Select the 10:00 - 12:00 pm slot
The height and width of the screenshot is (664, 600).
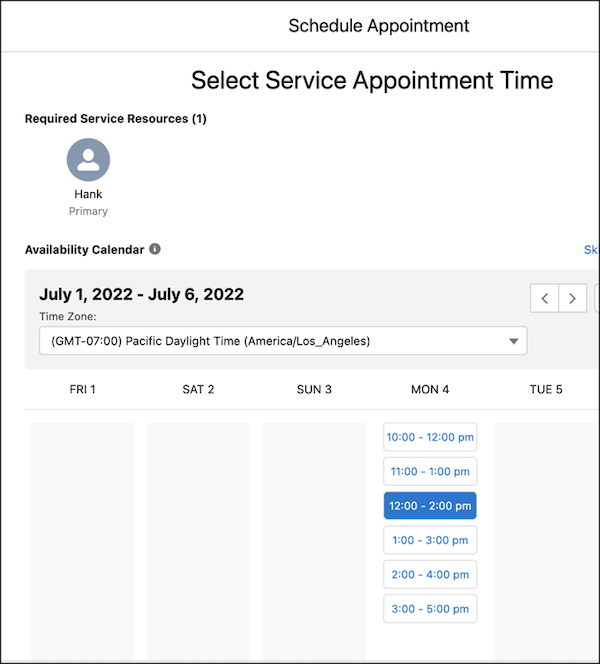coord(430,437)
